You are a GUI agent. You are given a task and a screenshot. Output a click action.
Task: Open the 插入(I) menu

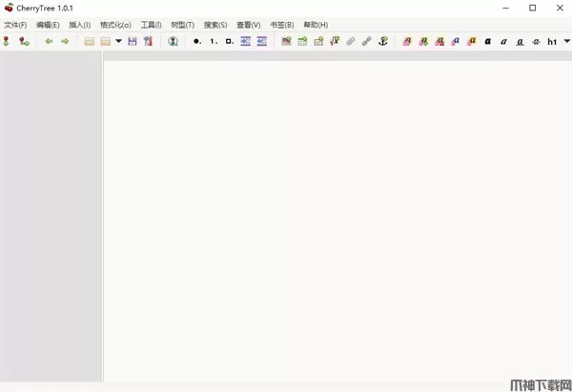tap(79, 25)
